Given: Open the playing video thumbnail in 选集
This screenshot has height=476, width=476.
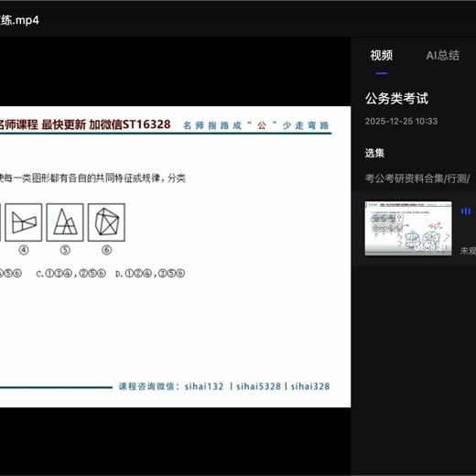Looking at the screenshot, I should (408, 228).
